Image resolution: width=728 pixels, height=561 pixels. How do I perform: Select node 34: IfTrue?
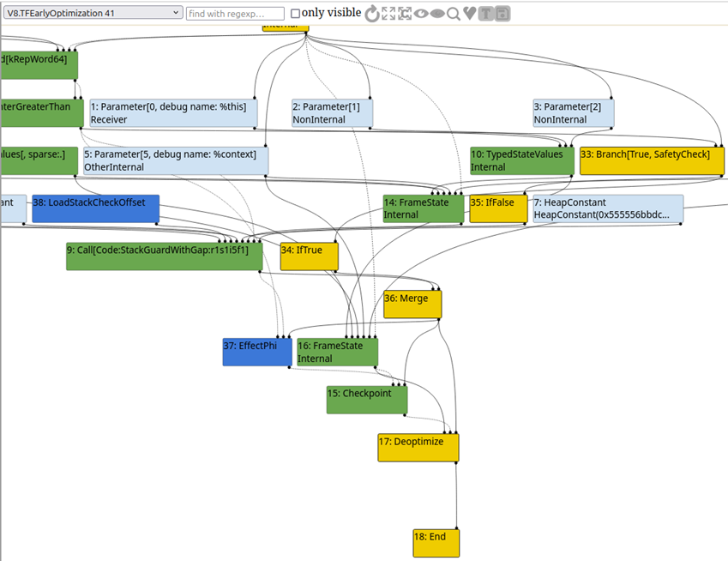coord(310,256)
